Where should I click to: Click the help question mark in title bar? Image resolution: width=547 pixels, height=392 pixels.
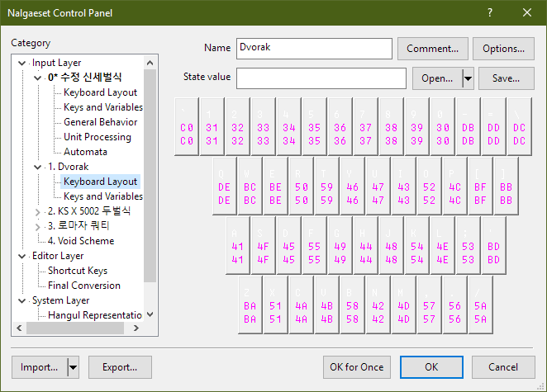click(490, 12)
